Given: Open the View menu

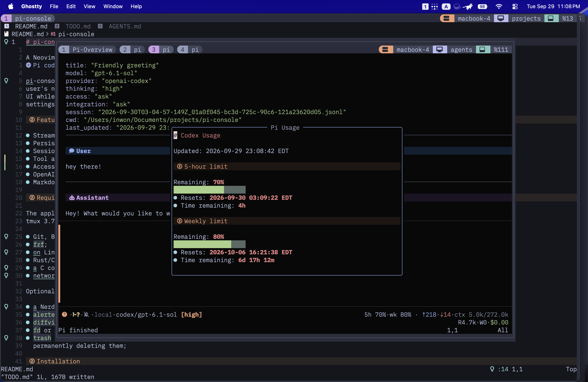Looking at the screenshot, I should (89, 6).
